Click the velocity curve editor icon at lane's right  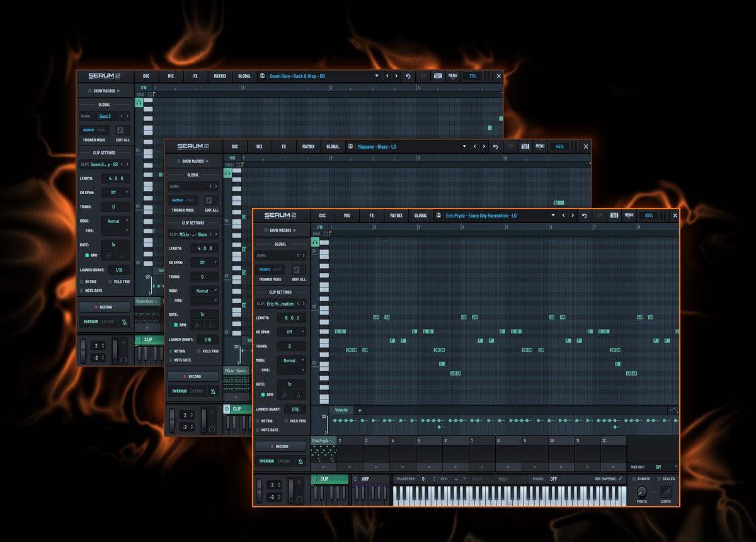pos(673,410)
